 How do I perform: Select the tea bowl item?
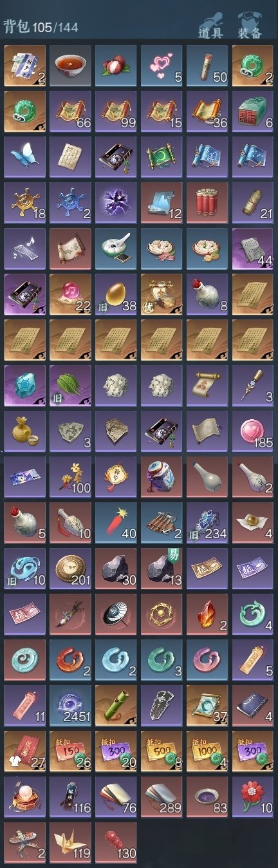70,66
